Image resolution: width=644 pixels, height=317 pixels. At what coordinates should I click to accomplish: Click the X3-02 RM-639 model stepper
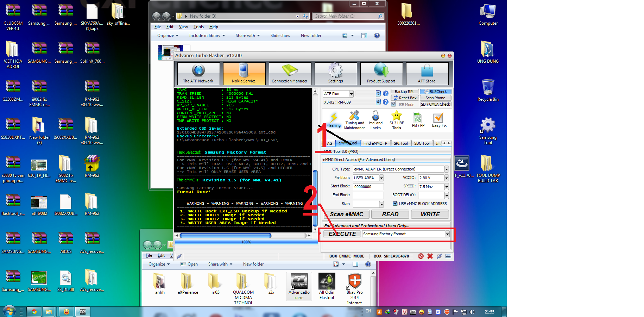tap(378, 102)
